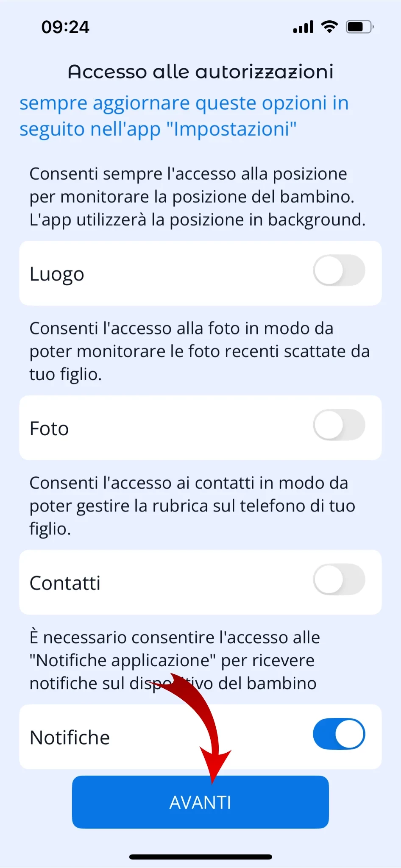Image resolution: width=401 pixels, height=868 pixels.
Task: Open the blue "Impostazioni" settings link text
Action: point(184,116)
